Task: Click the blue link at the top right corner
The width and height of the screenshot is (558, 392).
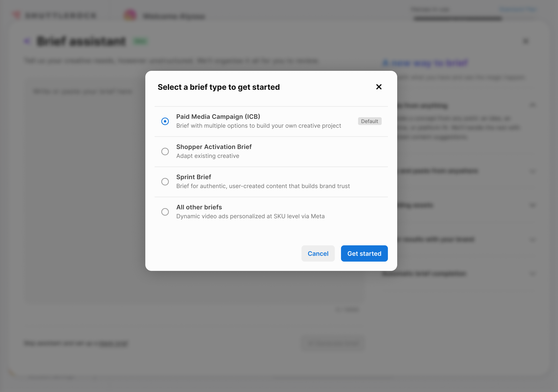Action: coord(518,9)
